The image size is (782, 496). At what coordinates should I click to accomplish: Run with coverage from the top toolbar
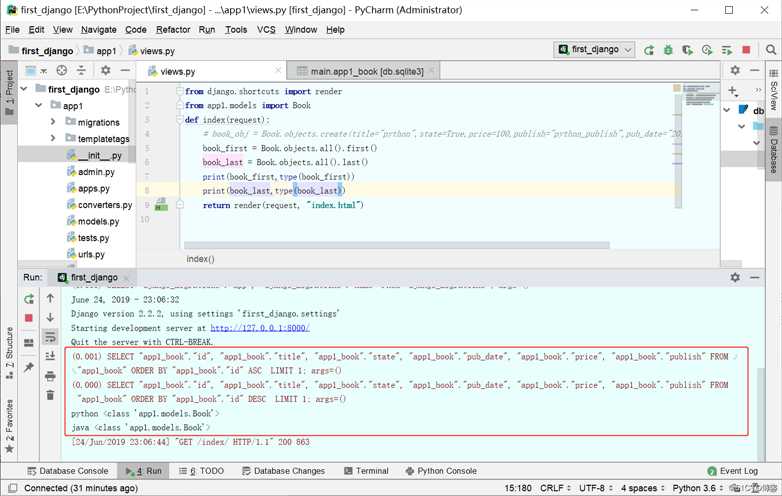coord(688,50)
